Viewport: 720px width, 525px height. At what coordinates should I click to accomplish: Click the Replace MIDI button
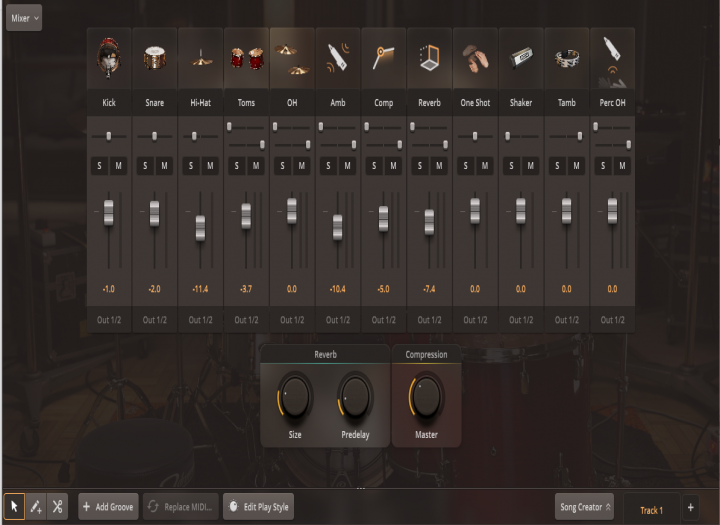point(181,507)
